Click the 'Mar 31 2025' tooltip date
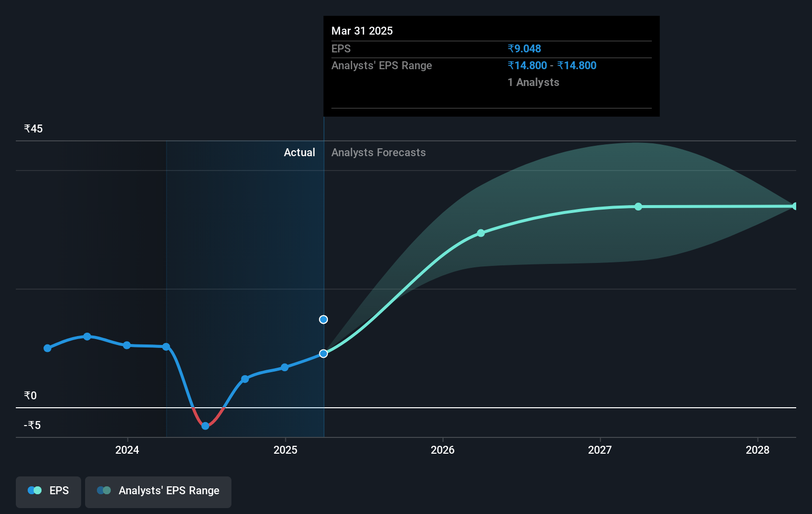Viewport: 812px width, 514px height. pyautogui.click(x=362, y=31)
